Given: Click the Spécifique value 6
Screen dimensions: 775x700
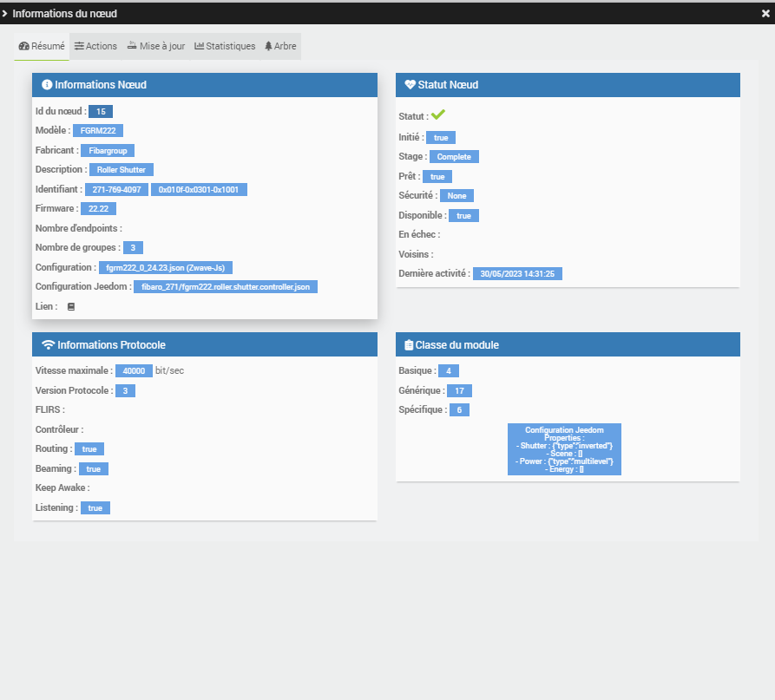Looking at the screenshot, I should click(x=459, y=410).
